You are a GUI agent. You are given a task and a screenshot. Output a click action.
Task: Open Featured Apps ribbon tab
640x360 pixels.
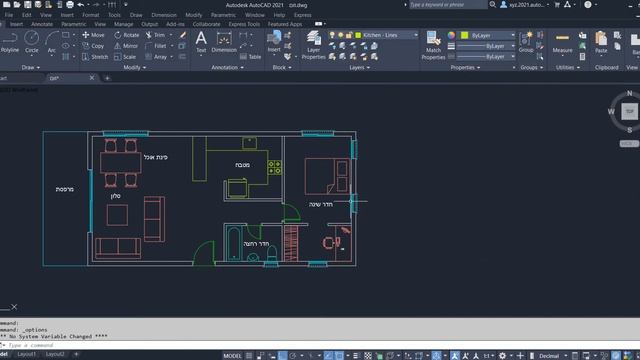click(285, 24)
